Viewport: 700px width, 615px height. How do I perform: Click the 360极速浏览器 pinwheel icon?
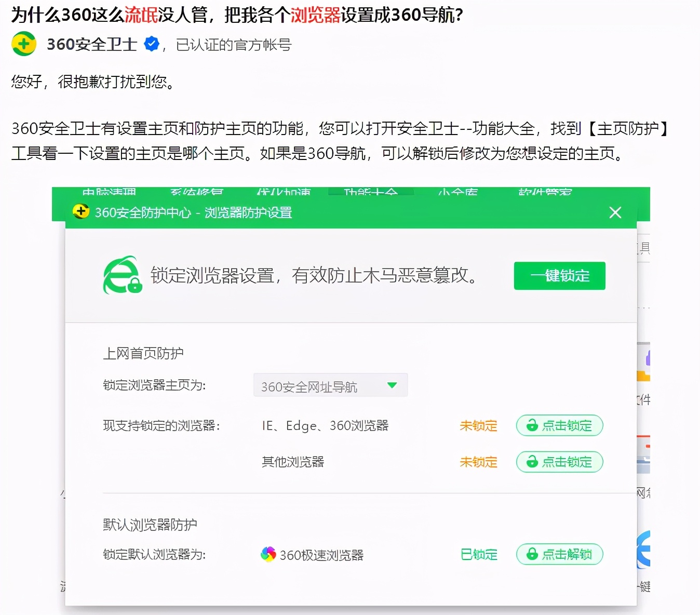268,554
